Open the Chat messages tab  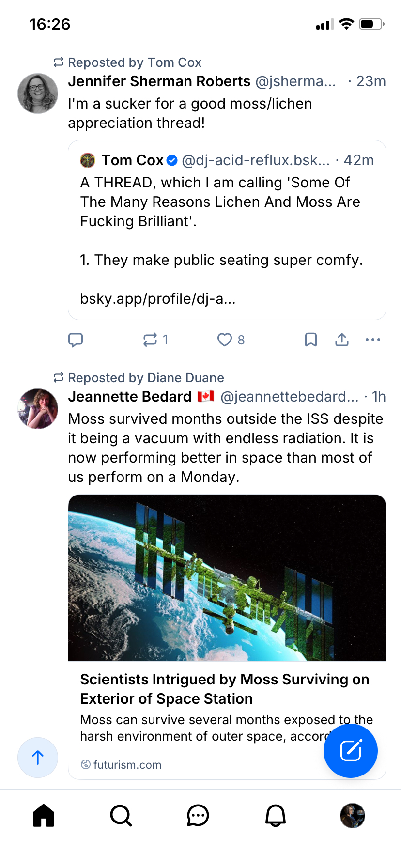(198, 815)
